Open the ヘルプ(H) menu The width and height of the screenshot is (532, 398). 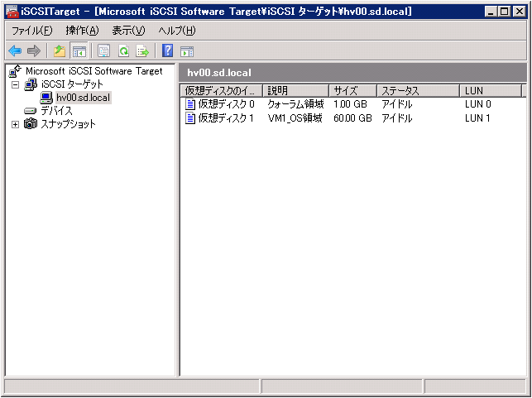click(177, 31)
